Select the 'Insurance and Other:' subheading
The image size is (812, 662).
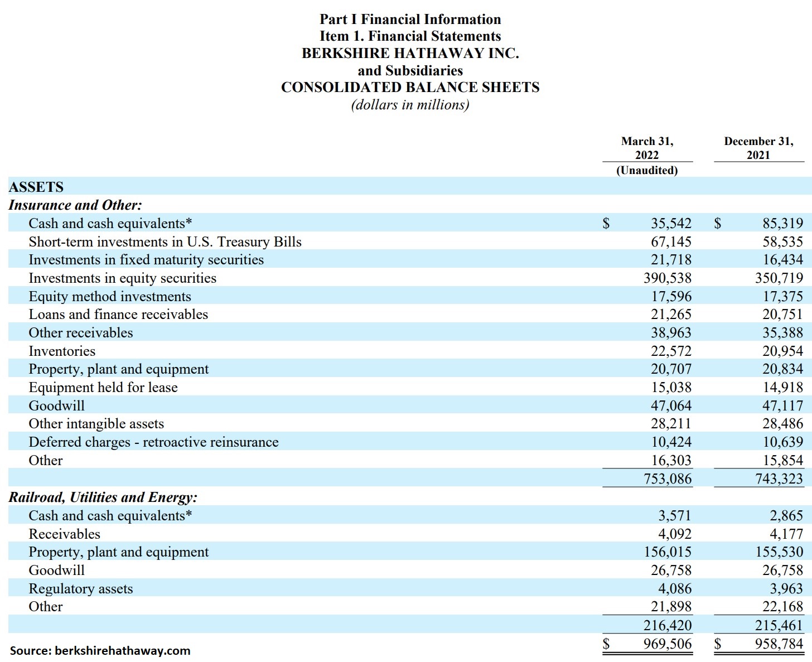pyautogui.click(x=75, y=205)
